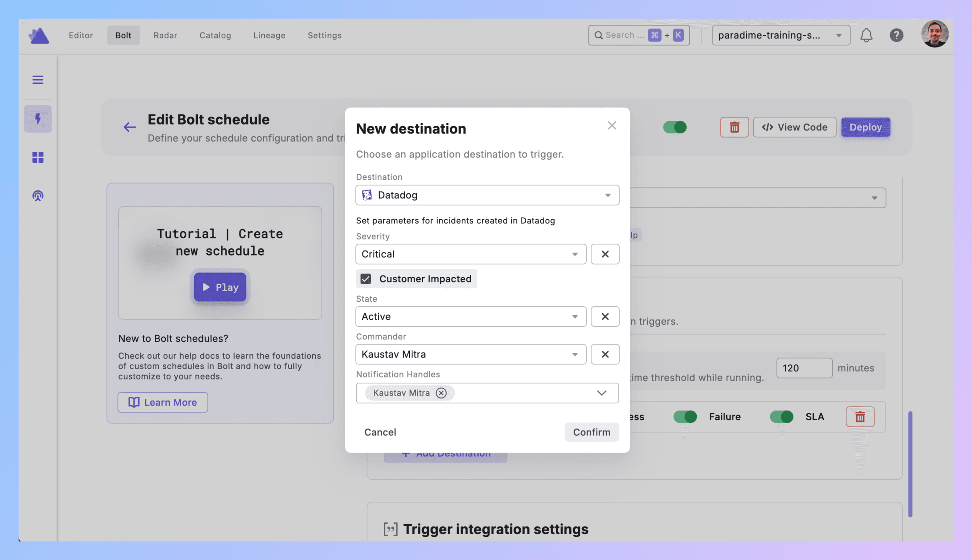Toggle the Failure notification switch
Screen dimensions: 972x560
[685, 417]
